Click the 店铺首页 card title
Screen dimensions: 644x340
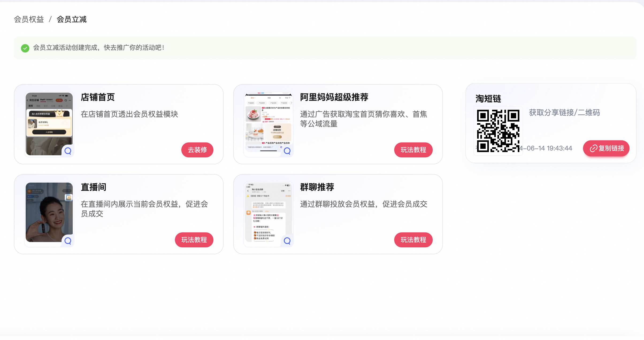coord(98,97)
